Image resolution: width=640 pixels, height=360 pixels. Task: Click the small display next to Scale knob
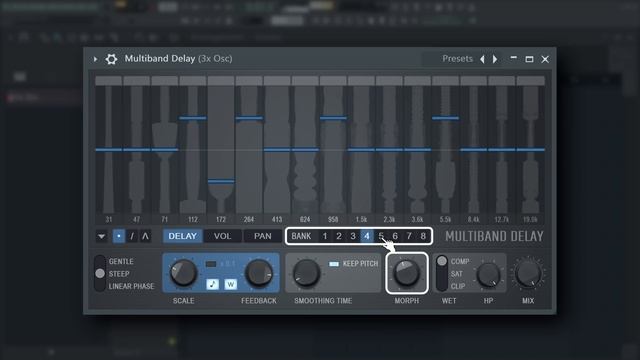pos(211,264)
